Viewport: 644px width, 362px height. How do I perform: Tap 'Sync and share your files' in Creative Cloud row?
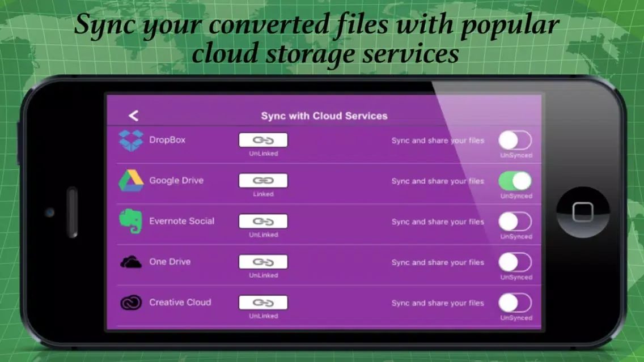pos(438,303)
